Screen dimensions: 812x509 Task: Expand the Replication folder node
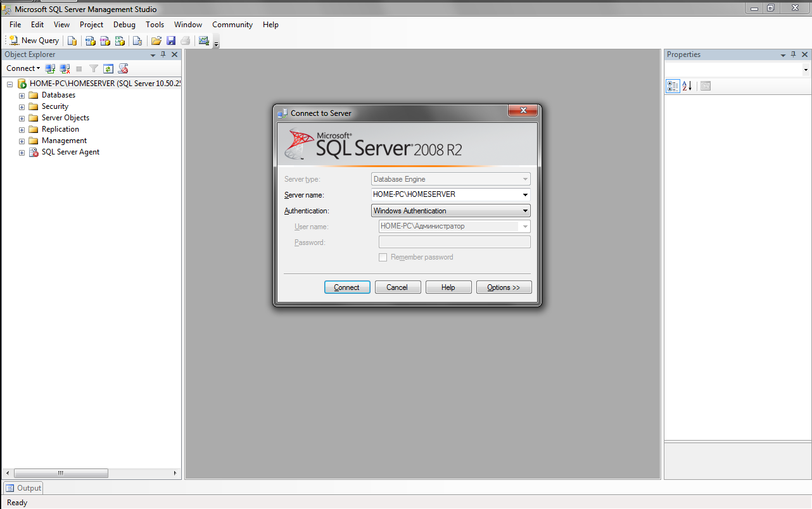click(x=22, y=130)
